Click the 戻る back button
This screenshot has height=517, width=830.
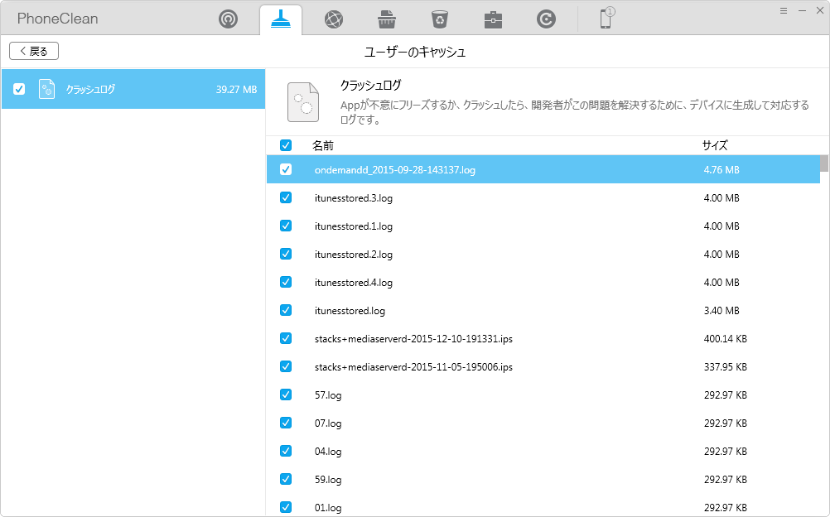click(34, 51)
